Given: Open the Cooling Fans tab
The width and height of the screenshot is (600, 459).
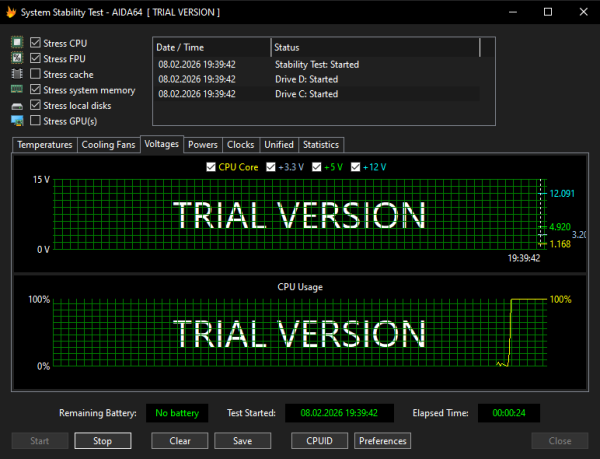Looking at the screenshot, I should tap(108, 145).
